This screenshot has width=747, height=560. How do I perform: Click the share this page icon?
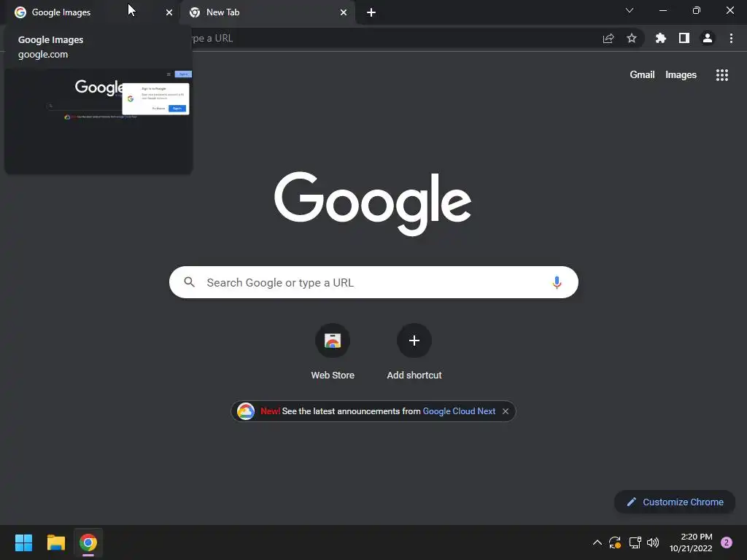608,39
